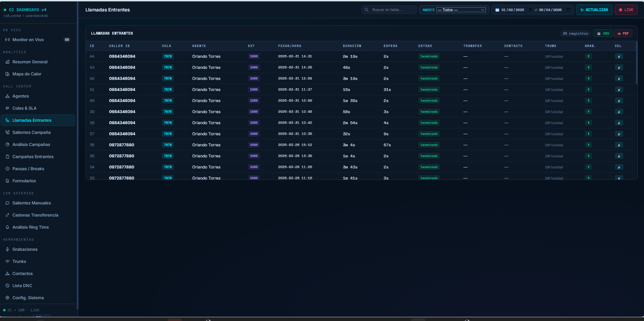Click the Mapa de Calor sidebar icon
This screenshot has height=321, width=644.
click(x=7, y=74)
